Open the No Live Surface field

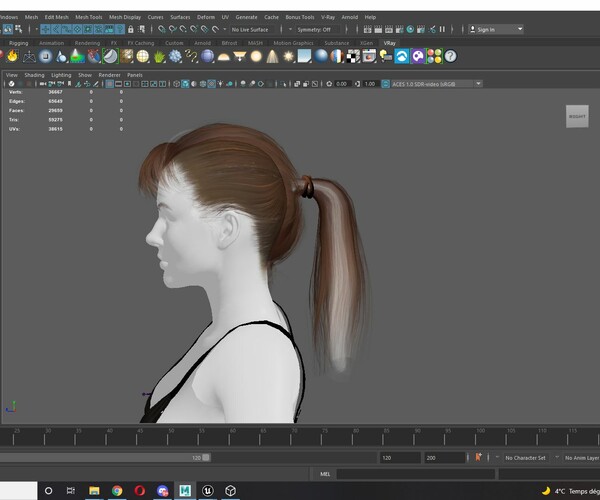pos(254,29)
